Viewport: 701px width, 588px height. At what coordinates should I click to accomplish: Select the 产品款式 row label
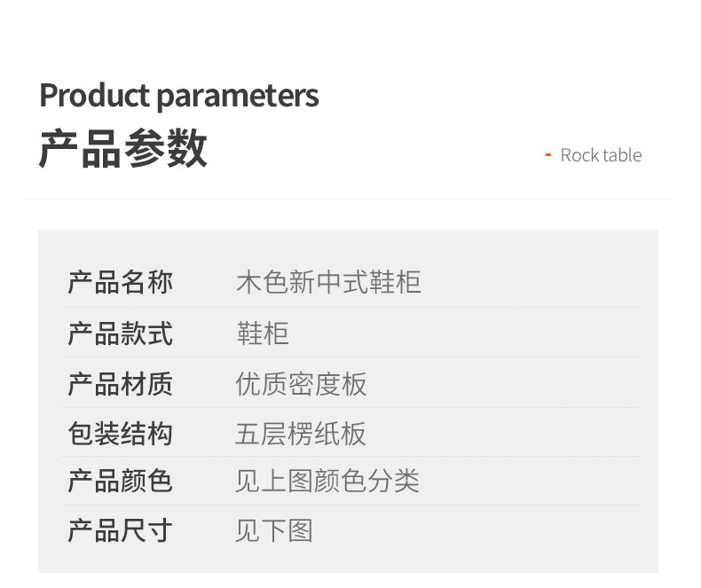click(x=120, y=333)
